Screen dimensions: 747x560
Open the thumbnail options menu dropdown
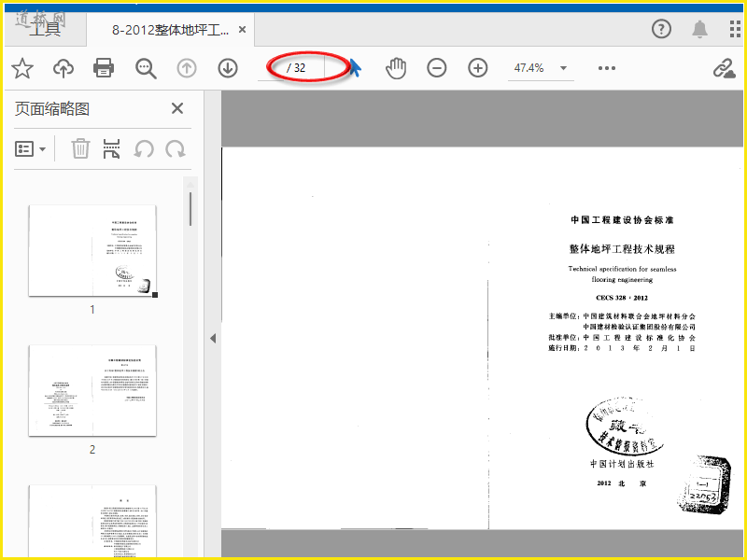click(x=31, y=149)
